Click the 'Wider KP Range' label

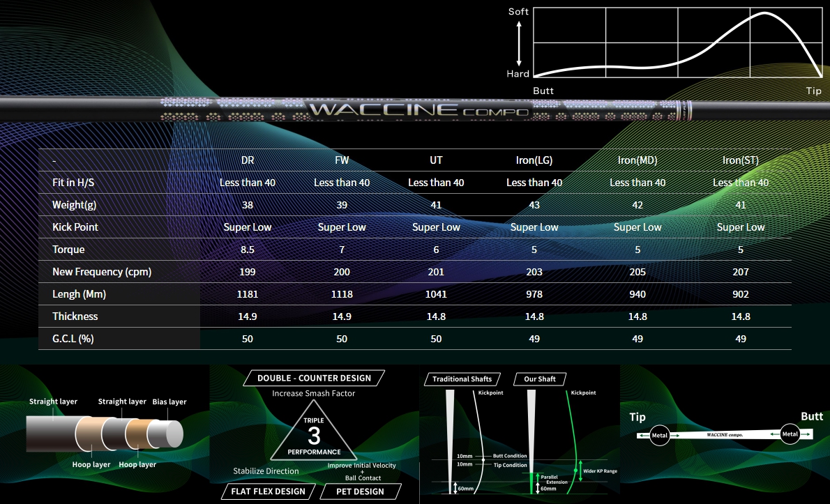click(601, 471)
